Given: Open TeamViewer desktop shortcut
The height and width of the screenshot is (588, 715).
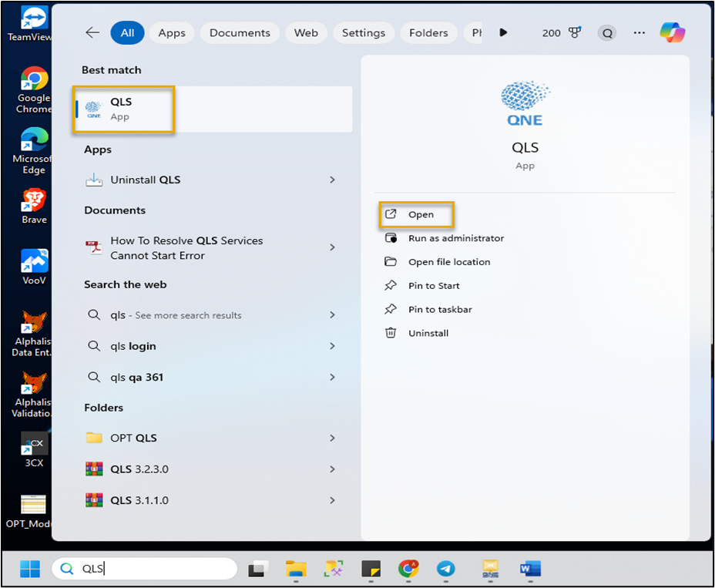Looking at the screenshot, I should pyautogui.click(x=33, y=23).
